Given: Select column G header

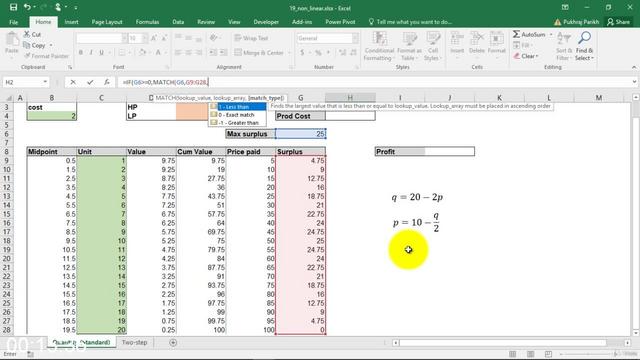Looking at the screenshot, I should 300,98.
